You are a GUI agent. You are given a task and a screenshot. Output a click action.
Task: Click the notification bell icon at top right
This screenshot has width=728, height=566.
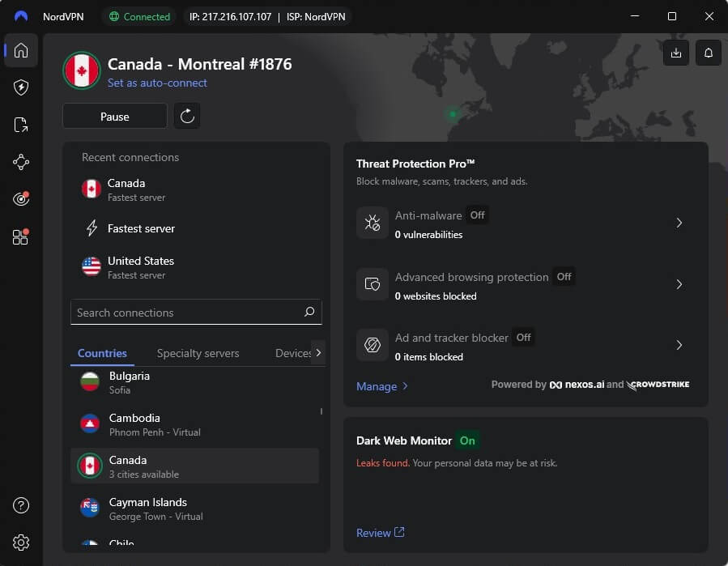708,53
